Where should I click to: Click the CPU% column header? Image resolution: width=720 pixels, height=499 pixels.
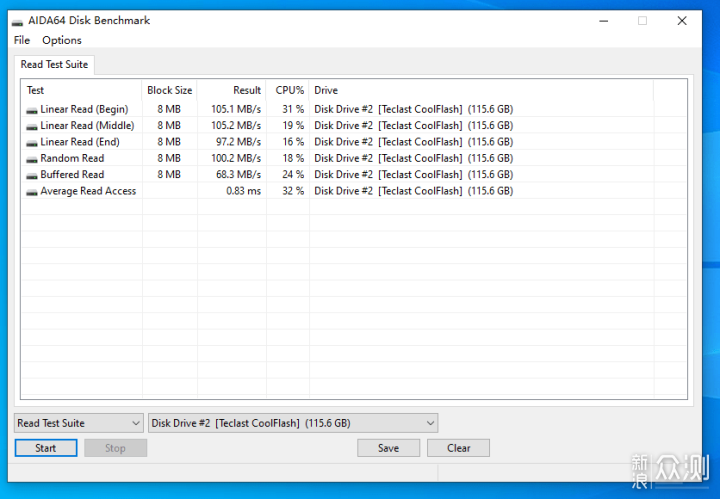tap(288, 90)
